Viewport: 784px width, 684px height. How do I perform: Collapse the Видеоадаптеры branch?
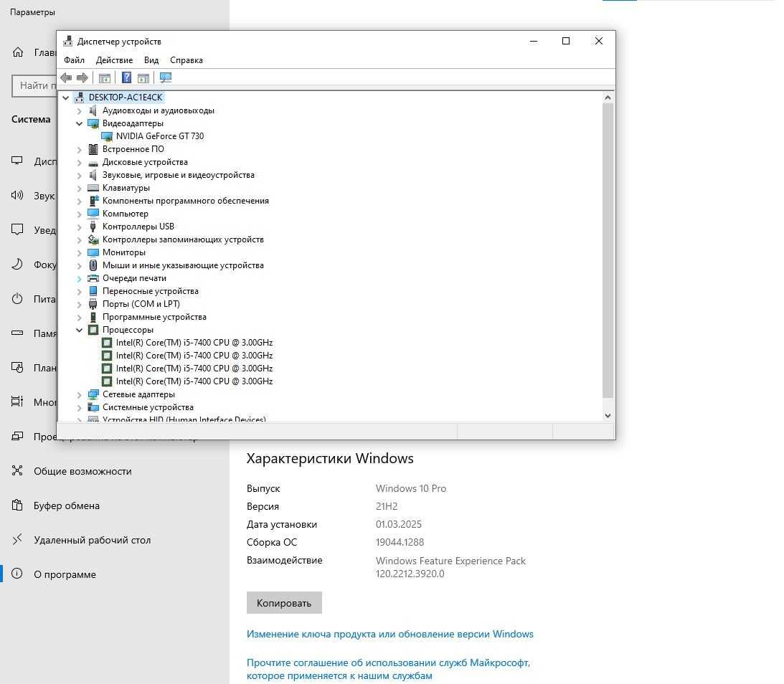[x=79, y=123]
